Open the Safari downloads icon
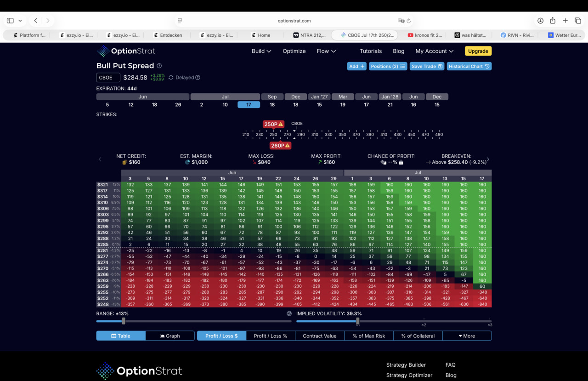588x381 pixels. pos(540,21)
